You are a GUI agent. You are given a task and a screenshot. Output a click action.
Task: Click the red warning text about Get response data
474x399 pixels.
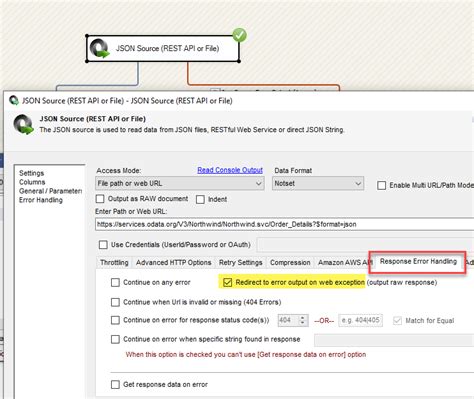(246, 354)
